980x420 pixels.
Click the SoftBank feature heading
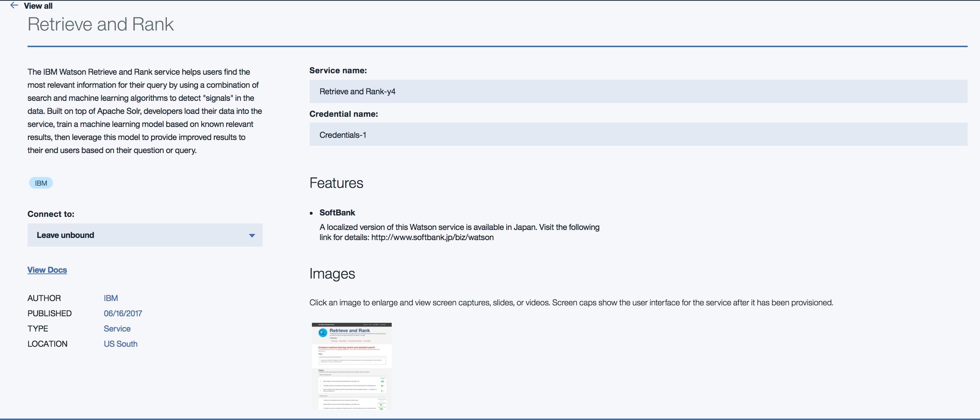[x=337, y=213]
